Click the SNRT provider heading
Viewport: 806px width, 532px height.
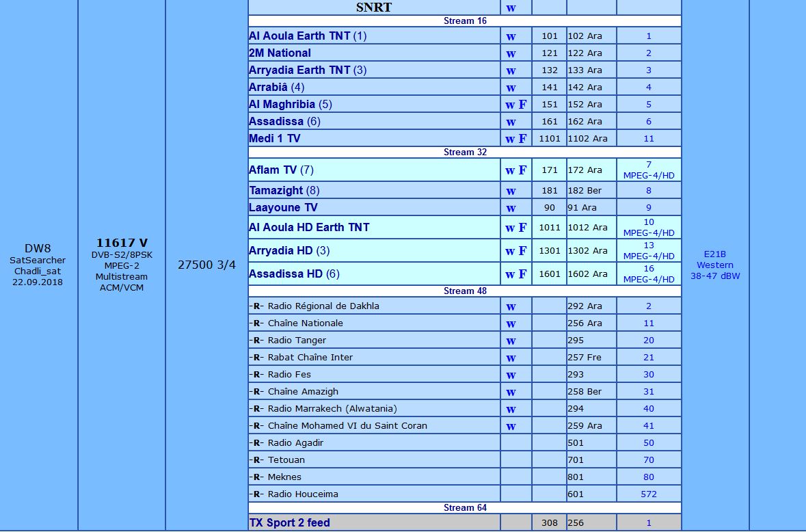tap(374, 8)
